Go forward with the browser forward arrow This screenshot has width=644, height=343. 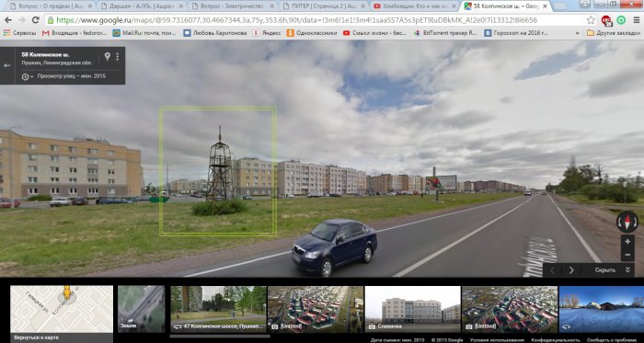pyautogui.click(x=22, y=20)
